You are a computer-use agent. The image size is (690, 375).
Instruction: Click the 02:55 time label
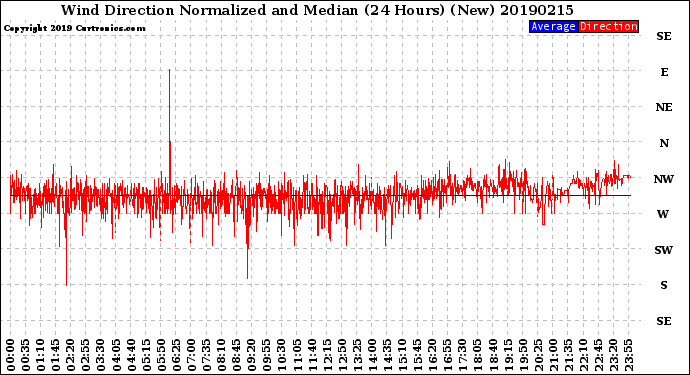tap(86, 355)
